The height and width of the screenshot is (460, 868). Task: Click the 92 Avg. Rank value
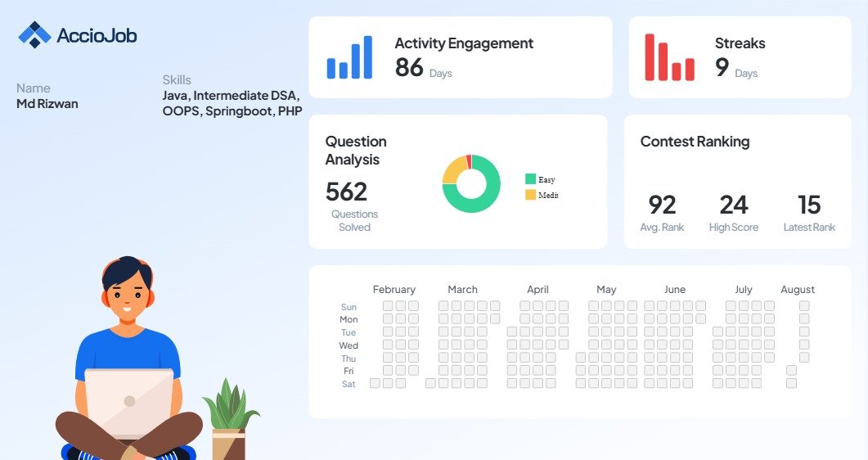pyautogui.click(x=662, y=205)
